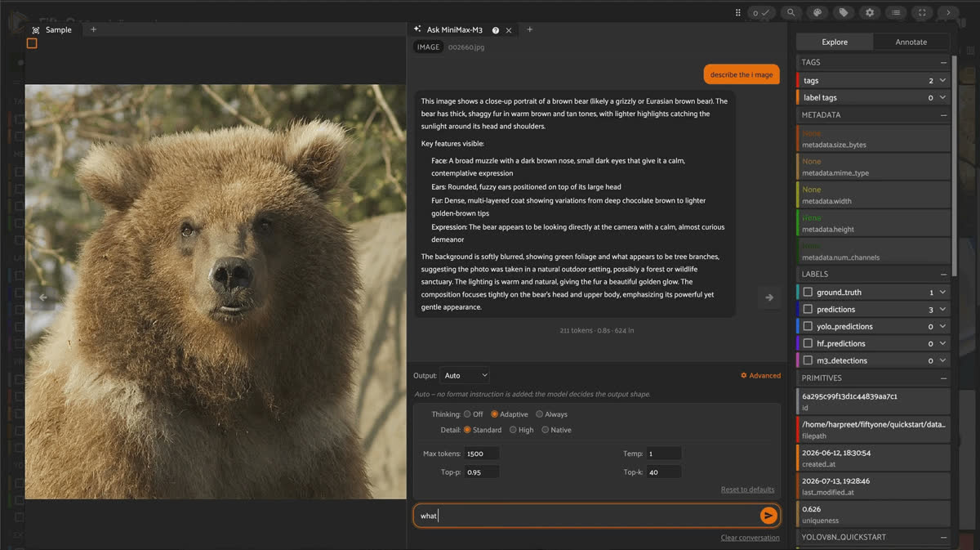Click the sparkle icon on Ask MiniMax-M3 tab
Screen dimensions: 980x550
pyautogui.click(x=417, y=29)
